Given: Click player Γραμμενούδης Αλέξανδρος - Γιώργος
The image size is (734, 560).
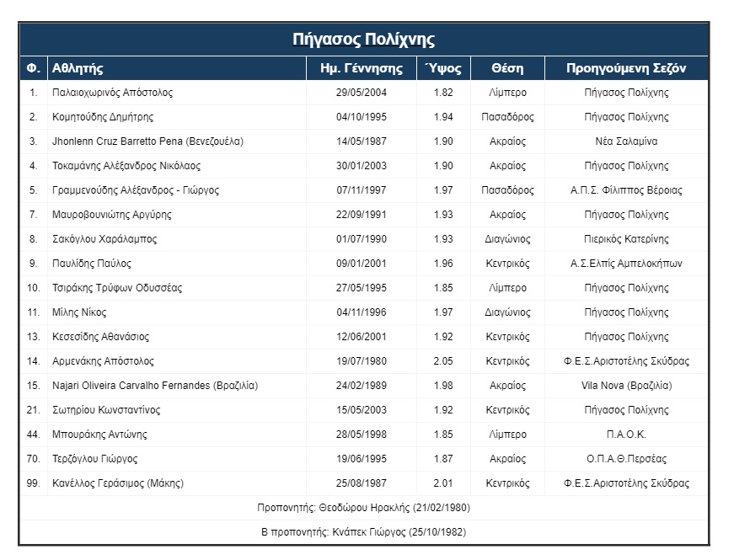Looking at the screenshot, I should pos(136,190).
